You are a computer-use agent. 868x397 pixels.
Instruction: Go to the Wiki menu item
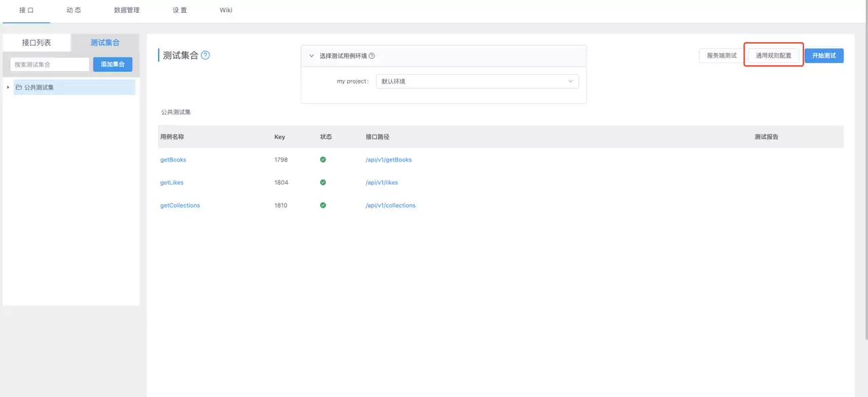tap(226, 11)
